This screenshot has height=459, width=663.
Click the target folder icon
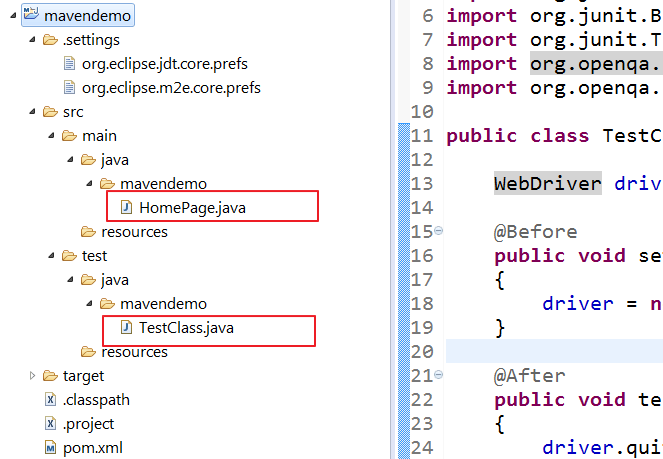pos(50,376)
